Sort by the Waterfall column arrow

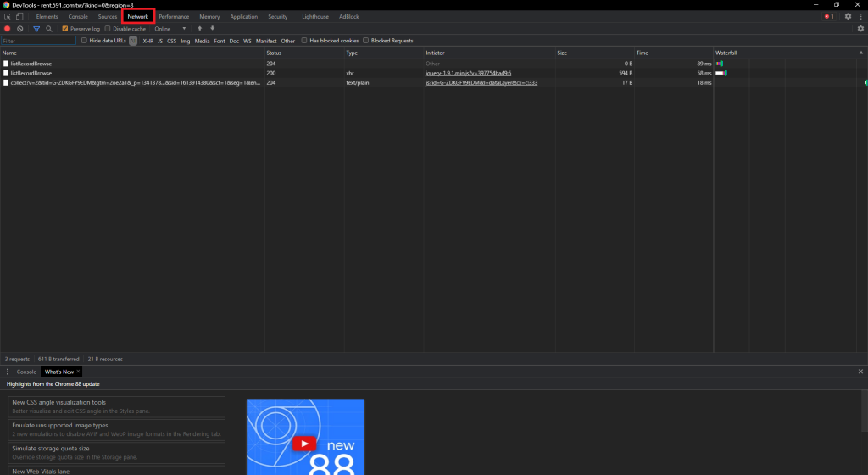861,53
